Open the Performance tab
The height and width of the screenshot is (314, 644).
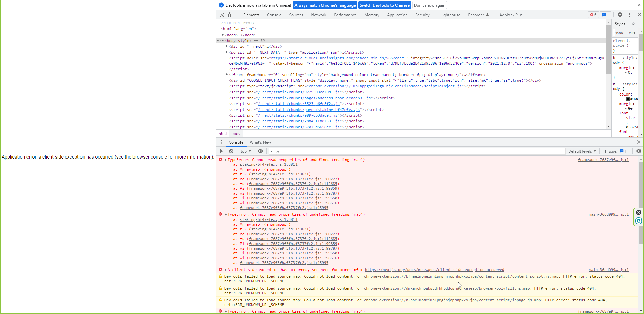pyautogui.click(x=345, y=15)
